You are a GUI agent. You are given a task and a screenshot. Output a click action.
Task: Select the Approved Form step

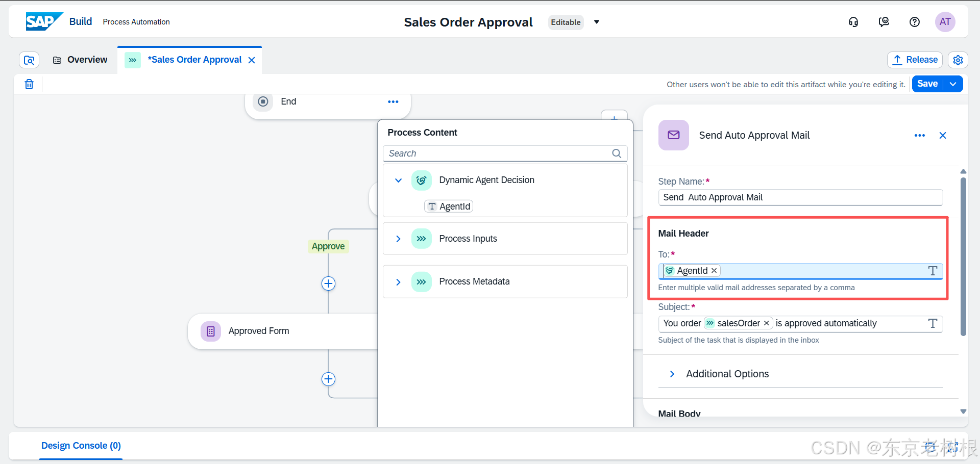[x=283, y=331]
